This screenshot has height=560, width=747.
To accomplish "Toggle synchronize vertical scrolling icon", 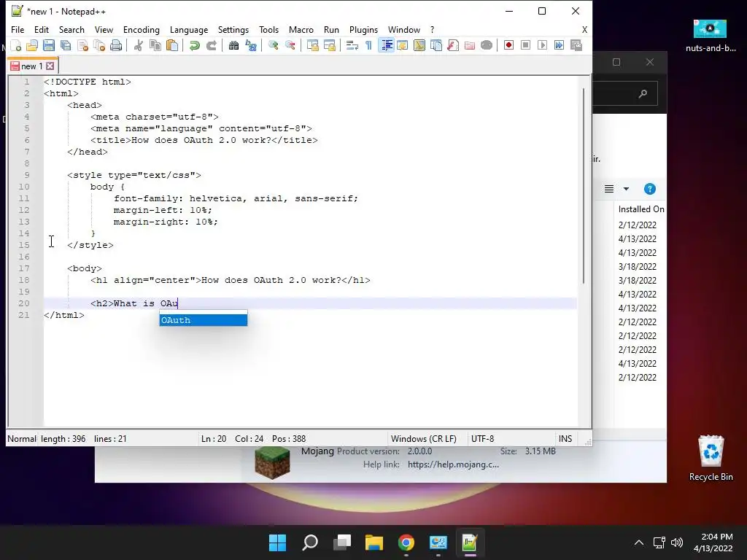I will click(x=312, y=45).
